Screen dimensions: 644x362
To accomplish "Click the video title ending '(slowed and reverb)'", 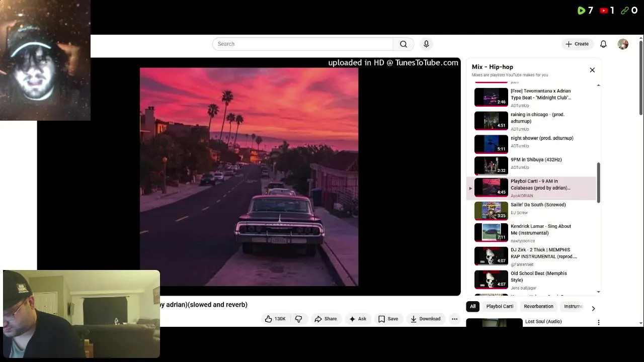I will click(x=204, y=305).
